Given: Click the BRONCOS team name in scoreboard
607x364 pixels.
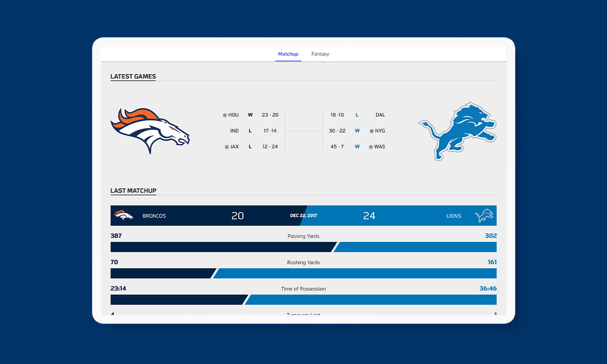Looking at the screenshot, I should click(154, 216).
